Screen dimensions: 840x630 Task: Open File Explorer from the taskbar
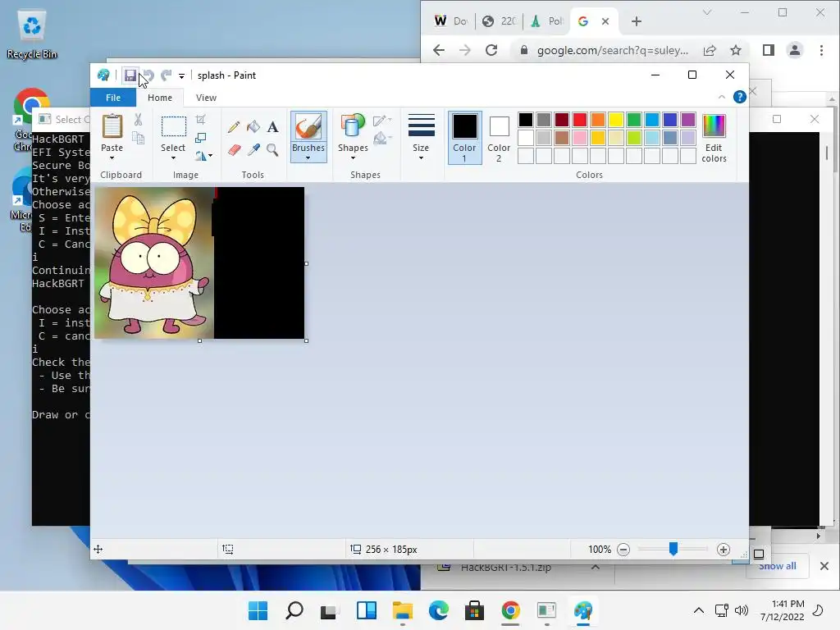pos(402,610)
